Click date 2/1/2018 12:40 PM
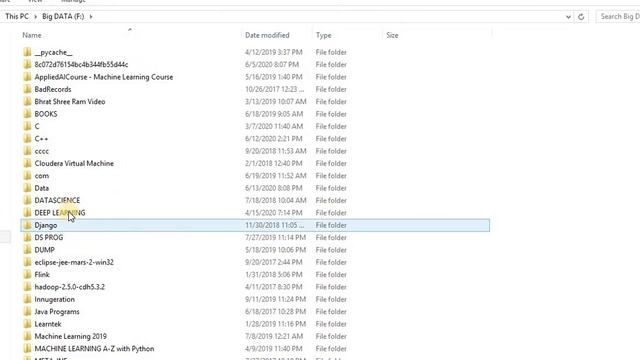Viewport: 640px width, 360px height. click(x=273, y=163)
